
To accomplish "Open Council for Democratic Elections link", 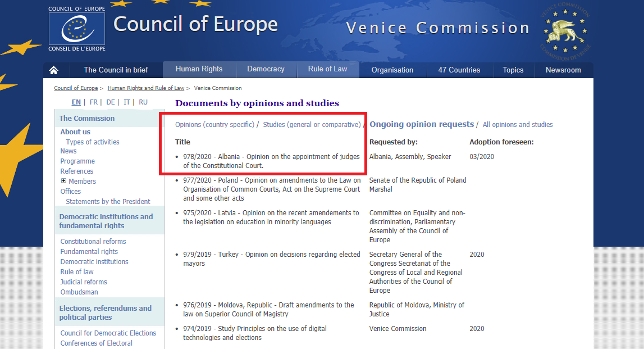I will point(108,333).
